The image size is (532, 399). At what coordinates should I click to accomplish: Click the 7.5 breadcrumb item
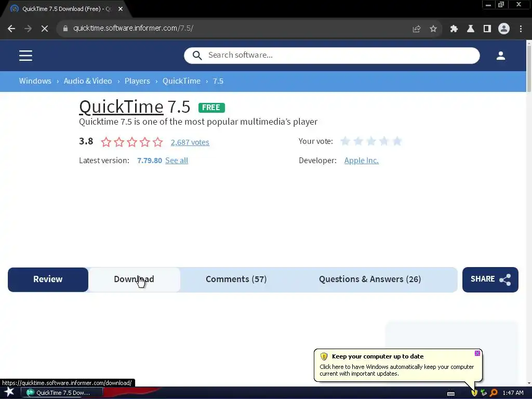218,81
